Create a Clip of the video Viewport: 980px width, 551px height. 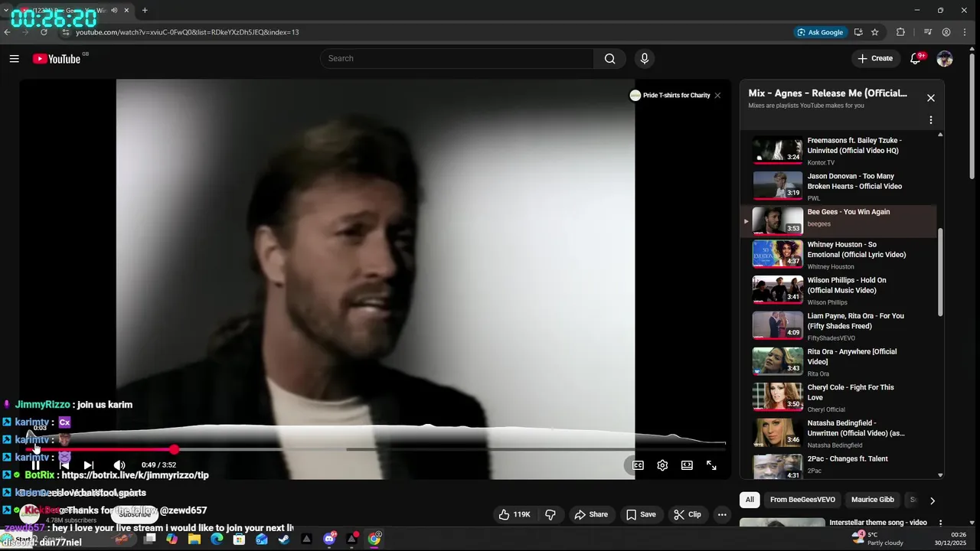pyautogui.click(x=687, y=514)
